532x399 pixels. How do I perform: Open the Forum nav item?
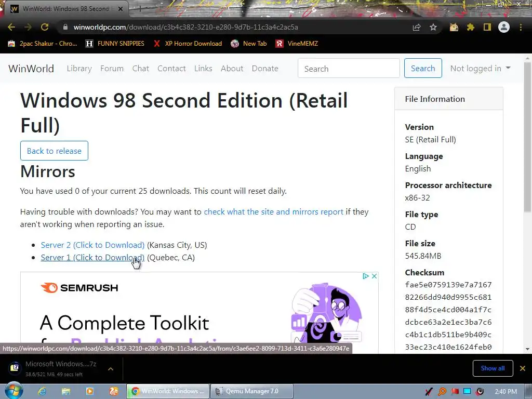(112, 68)
